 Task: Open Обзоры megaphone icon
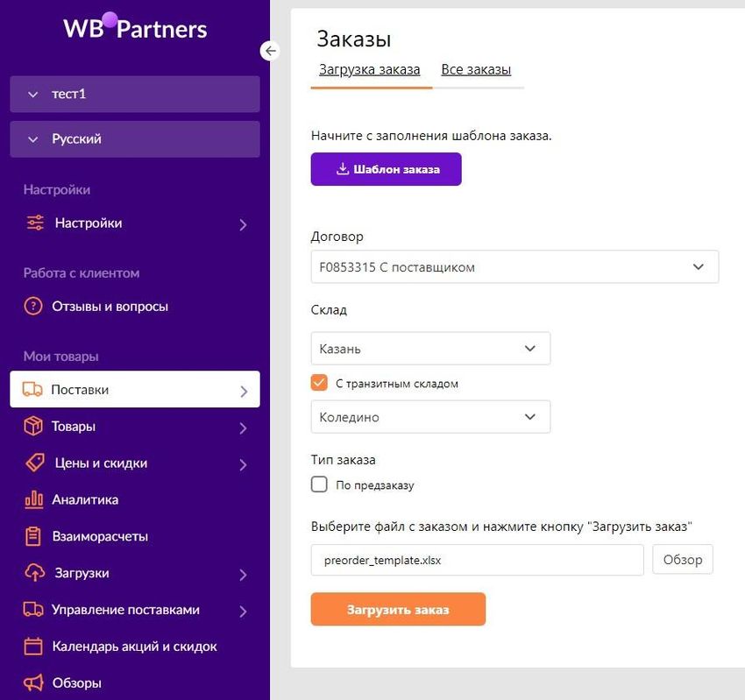(33, 682)
